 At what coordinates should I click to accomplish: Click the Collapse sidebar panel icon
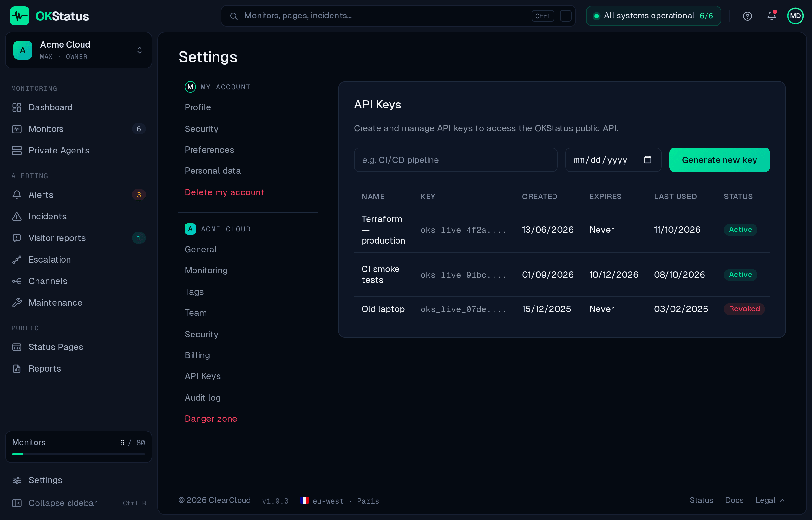point(16,503)
